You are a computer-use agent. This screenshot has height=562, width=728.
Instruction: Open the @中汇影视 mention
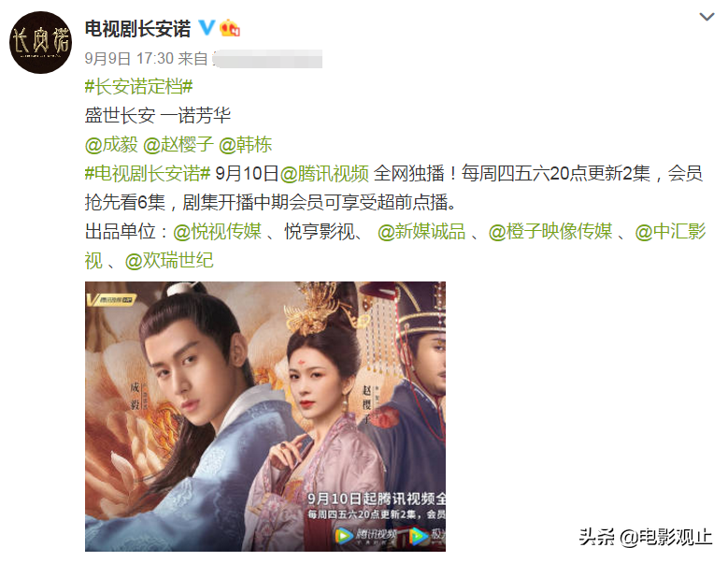click(x=670, y=231)
